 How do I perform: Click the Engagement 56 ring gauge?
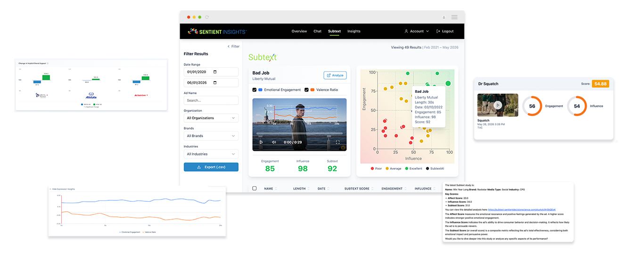click(532, 106)
